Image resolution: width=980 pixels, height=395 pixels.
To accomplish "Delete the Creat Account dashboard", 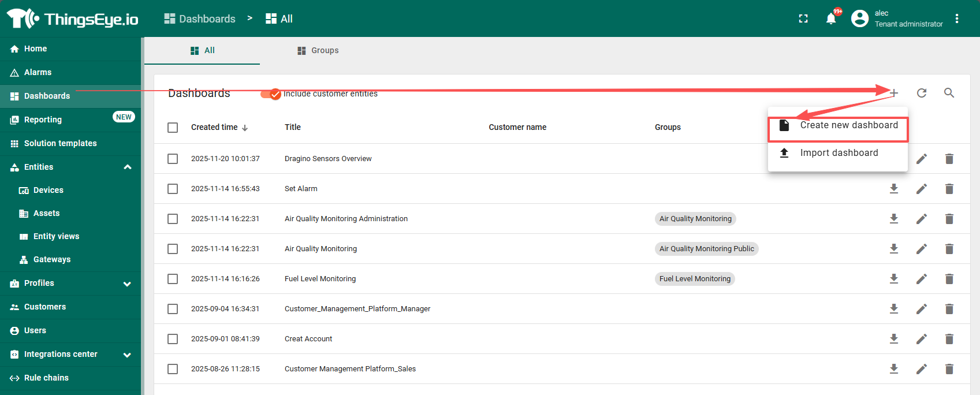I will (x=949, y=339).
